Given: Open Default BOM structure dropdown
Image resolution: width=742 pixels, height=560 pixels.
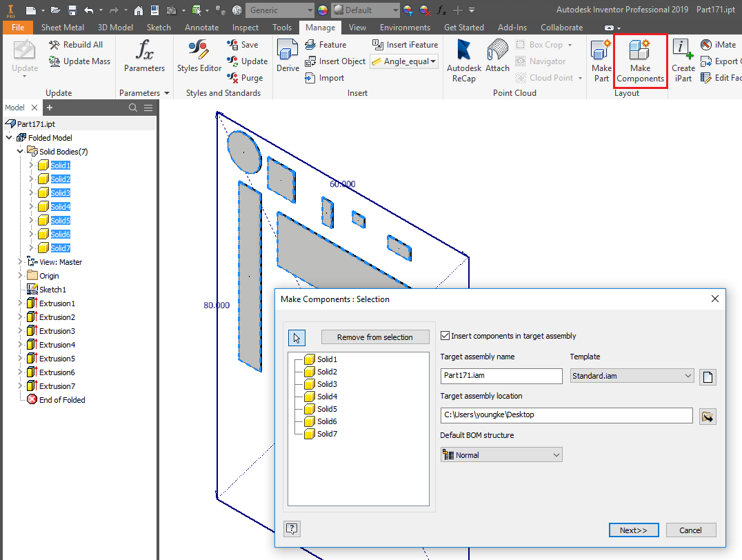Looking at the screenshot, I should (x=501, y=455).
